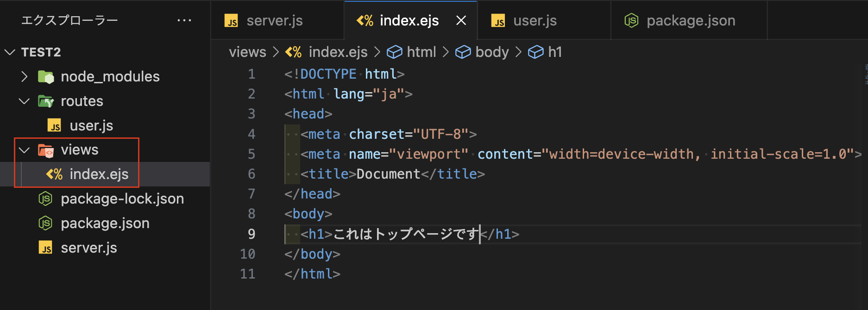Click the closing html tag on line 11
This screenshot has height=310, width=868.
coord(312,274)
